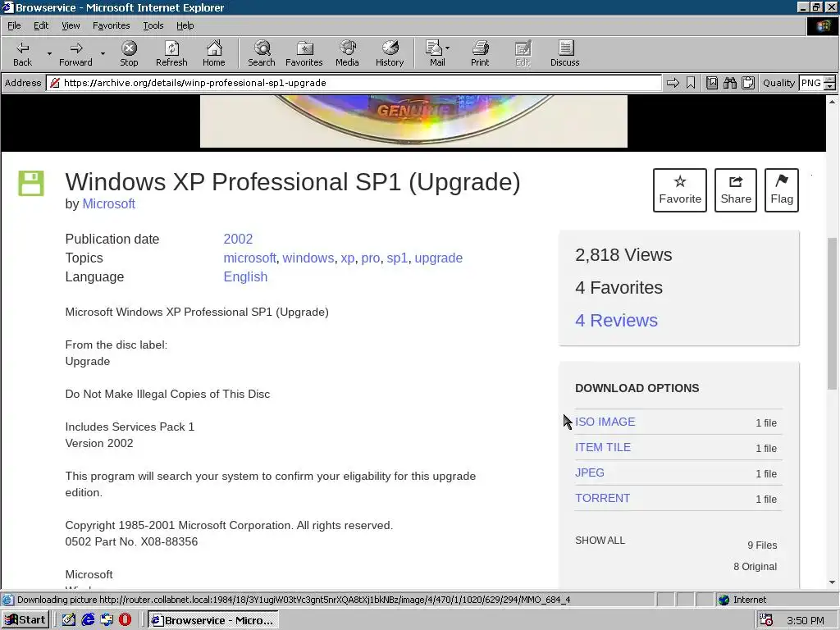Click the JPEG download option
Image resolution: width=840 pixels, height=630 pixels.
point(589,472)
